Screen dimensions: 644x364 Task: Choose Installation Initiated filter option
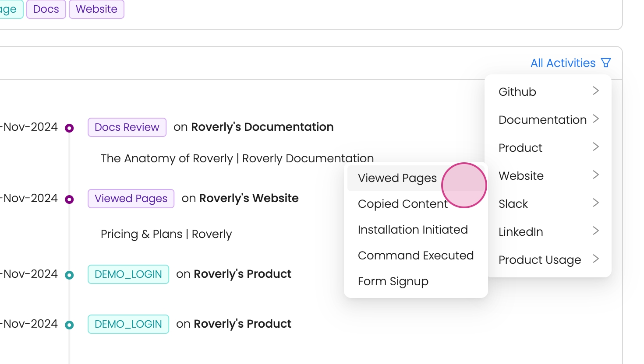(413, 230)
